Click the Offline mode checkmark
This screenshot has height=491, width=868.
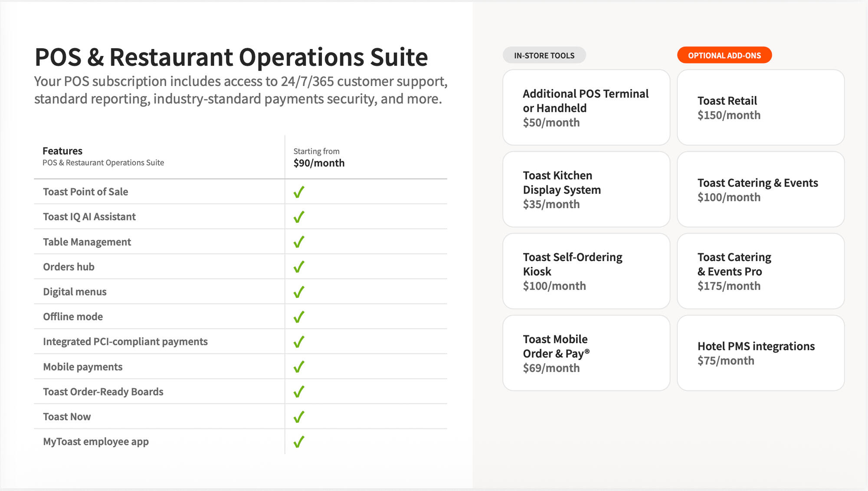pyautogui.click(x=299, y=317)
